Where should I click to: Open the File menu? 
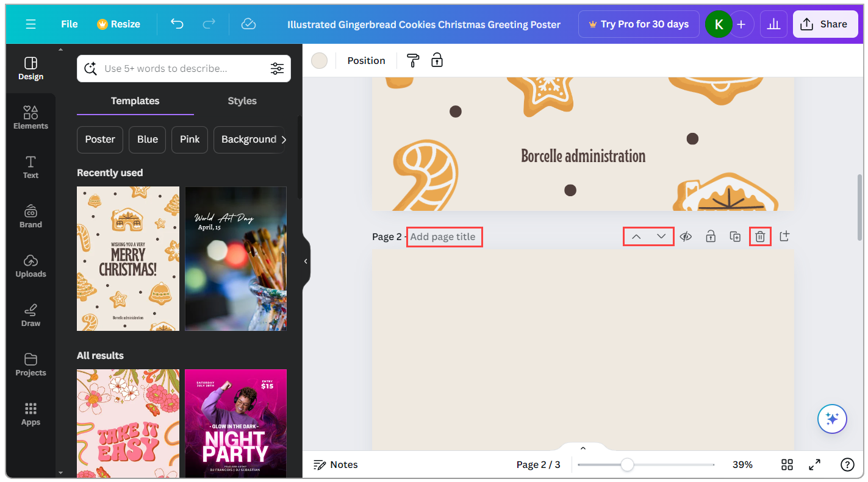coord(68,24)
